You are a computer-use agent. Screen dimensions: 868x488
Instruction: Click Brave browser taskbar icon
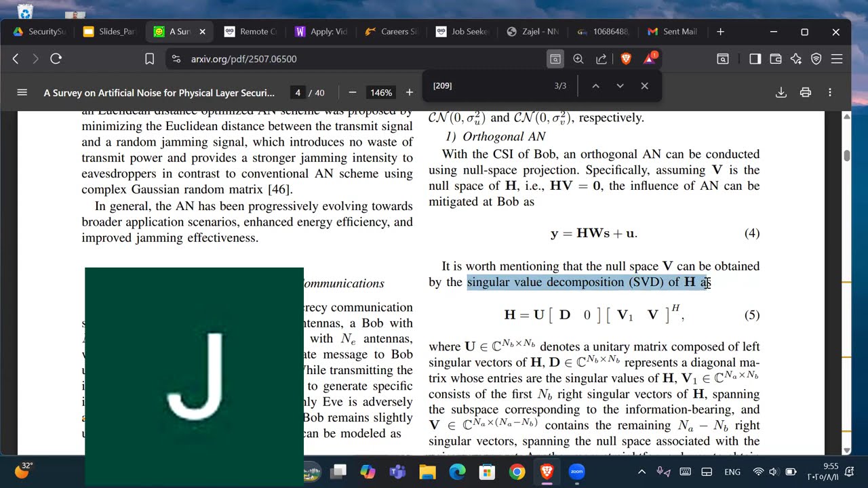tap(547, 472)
